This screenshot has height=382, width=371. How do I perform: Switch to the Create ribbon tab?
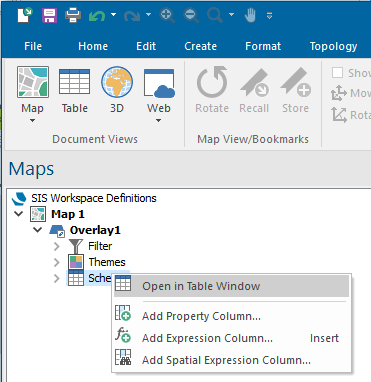click(x=200, y=46)
